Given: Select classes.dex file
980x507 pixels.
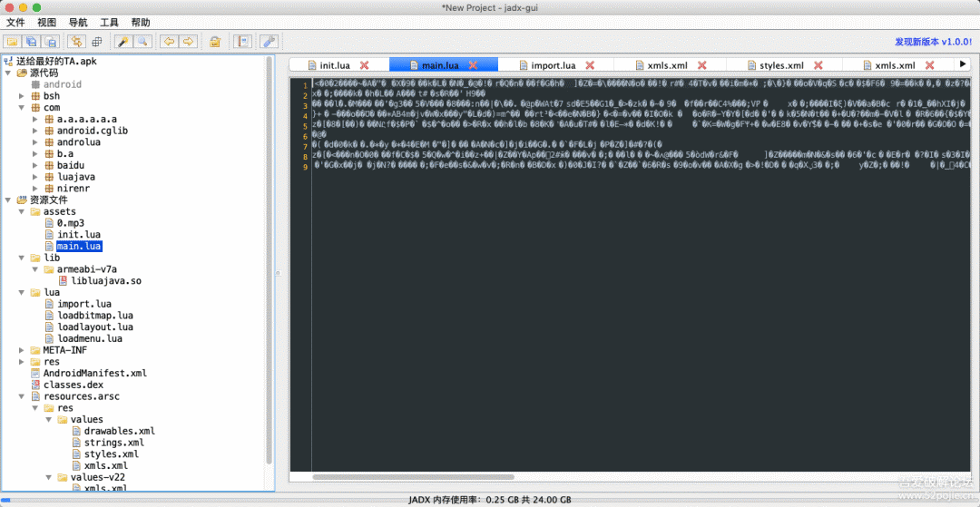Looking at the screenshot, I should (x=73, y=385).
